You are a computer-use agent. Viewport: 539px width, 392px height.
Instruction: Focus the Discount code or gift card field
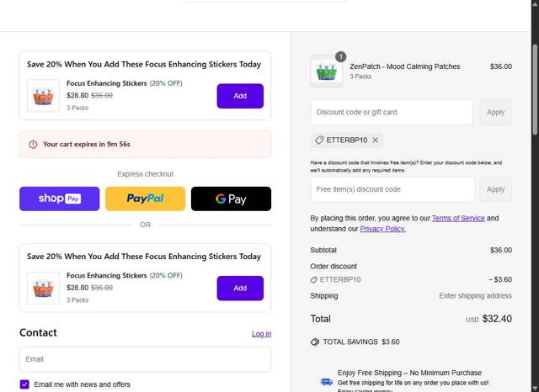pos(392,112)
